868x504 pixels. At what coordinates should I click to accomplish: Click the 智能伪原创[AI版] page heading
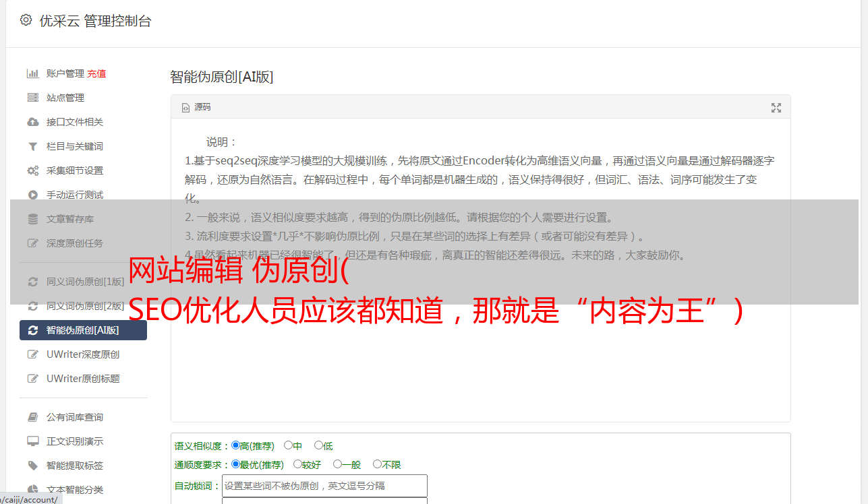(x=221, y=77)
